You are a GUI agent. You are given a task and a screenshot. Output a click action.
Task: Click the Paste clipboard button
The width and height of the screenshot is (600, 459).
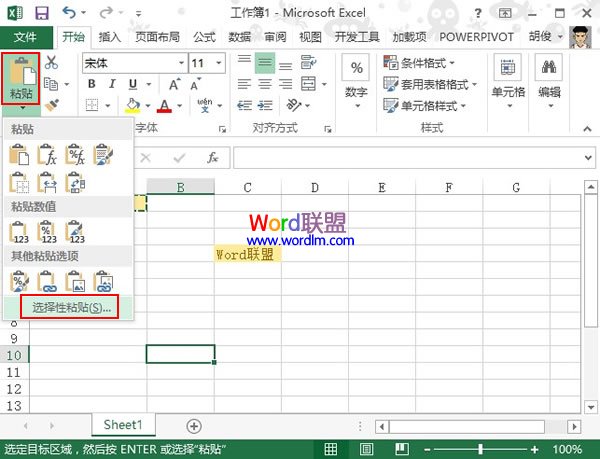point(21,78)
